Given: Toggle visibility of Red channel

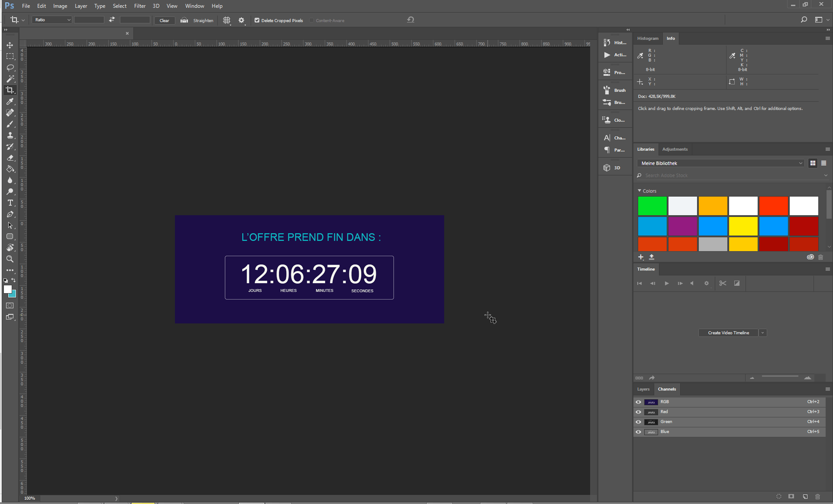Looking at the screenshot, I should point(638,412).
